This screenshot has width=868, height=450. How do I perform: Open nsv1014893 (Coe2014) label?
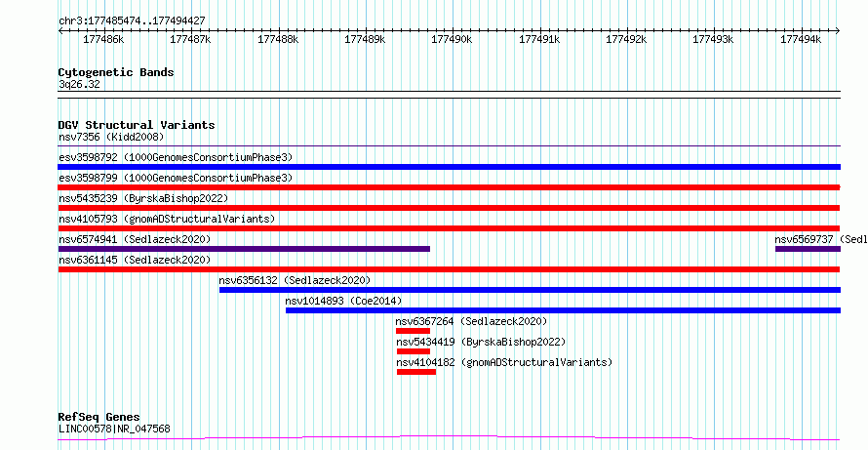pos(343,301)
